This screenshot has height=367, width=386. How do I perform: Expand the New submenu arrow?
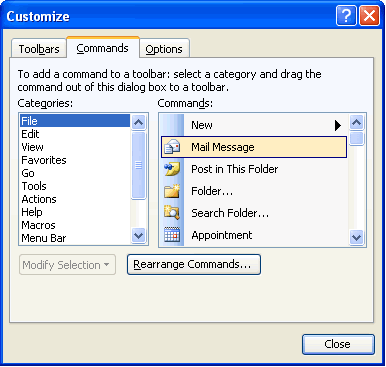(x=338, y=125)
